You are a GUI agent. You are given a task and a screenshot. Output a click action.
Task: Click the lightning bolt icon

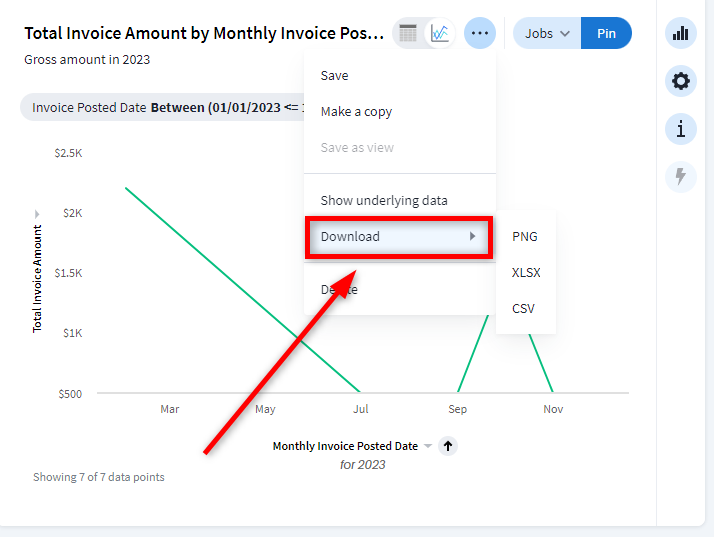(681, 177)
